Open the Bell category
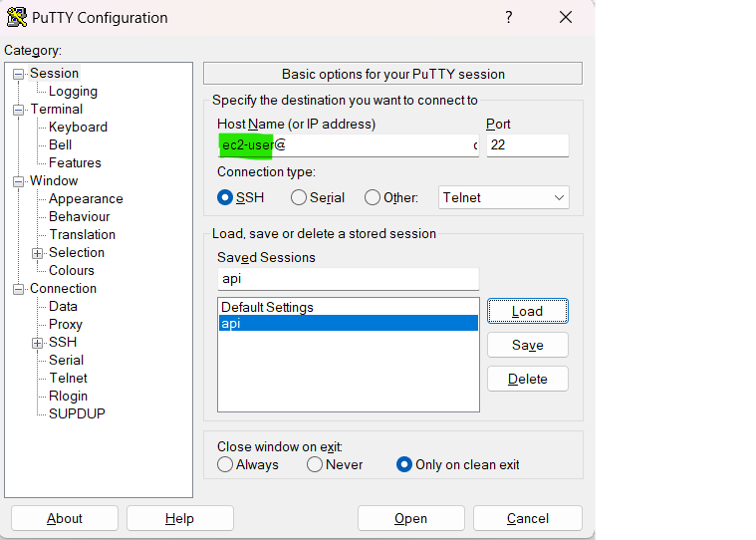The height and width of the screenshot is (540, 756). click(61, 144)
